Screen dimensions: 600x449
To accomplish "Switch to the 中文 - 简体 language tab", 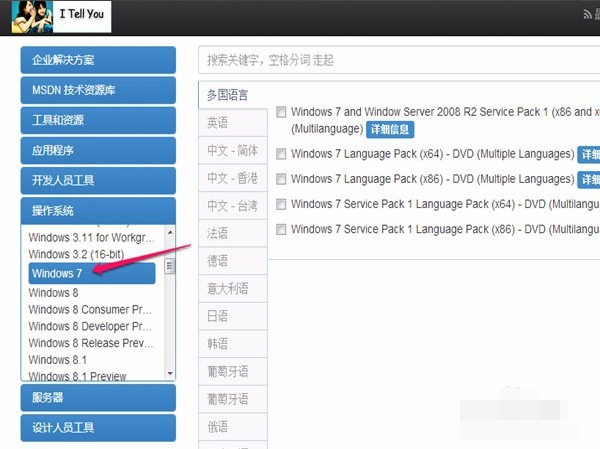I will click(232, 150).
